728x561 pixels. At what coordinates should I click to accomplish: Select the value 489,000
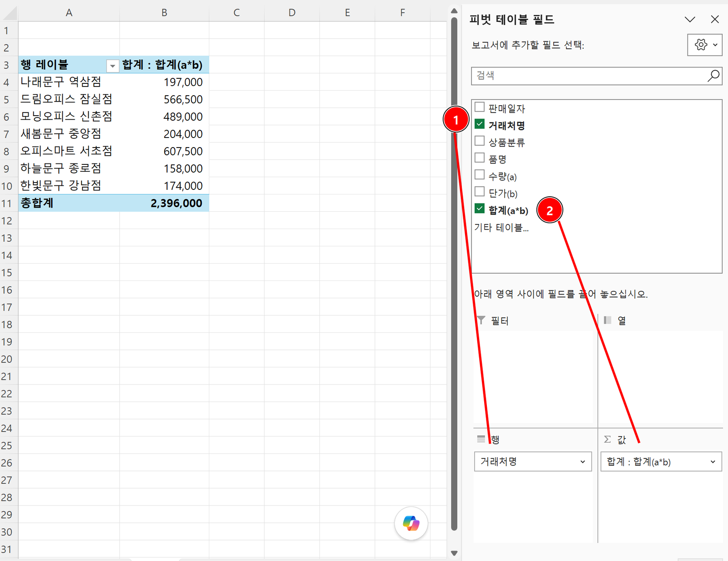point(164,117)
